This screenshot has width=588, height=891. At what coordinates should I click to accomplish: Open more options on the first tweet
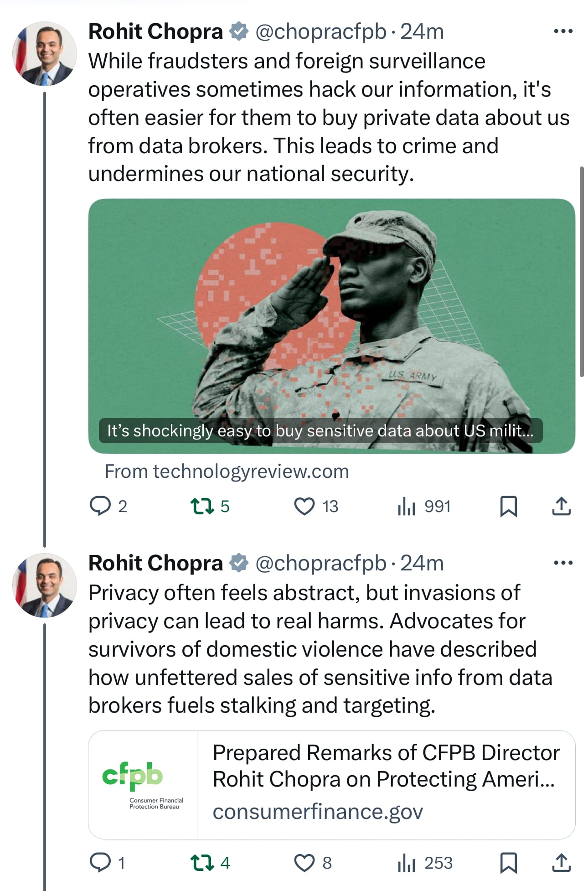pyautogui.click(x=563, y=31)
